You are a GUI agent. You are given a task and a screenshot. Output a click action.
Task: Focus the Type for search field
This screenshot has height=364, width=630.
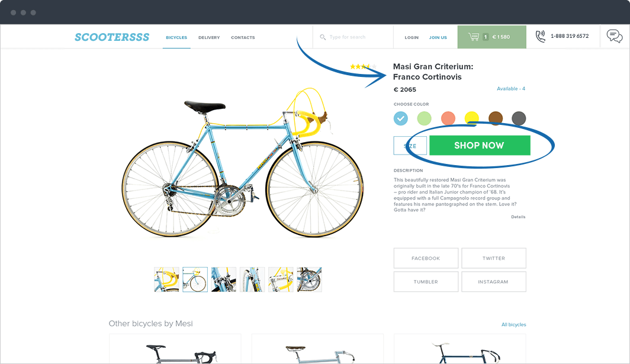(x=353, y=37)
